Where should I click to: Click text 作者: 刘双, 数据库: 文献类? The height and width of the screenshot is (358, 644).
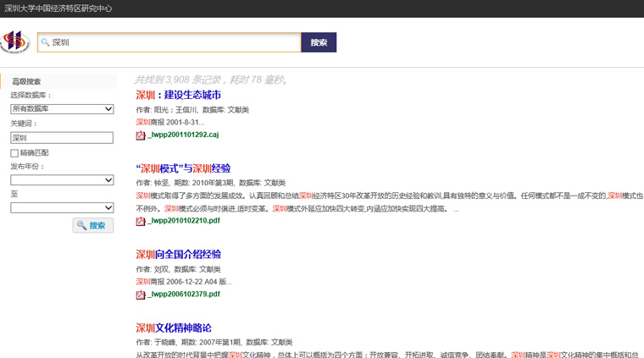(x=178, y=269)
